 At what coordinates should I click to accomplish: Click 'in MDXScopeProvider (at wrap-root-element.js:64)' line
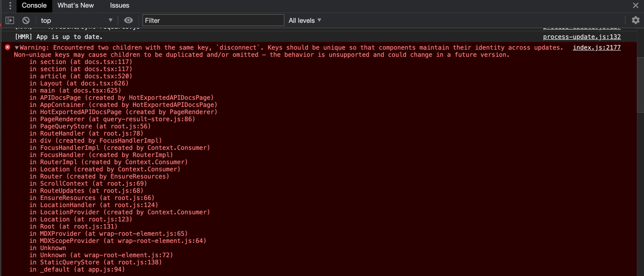[118, 241]
